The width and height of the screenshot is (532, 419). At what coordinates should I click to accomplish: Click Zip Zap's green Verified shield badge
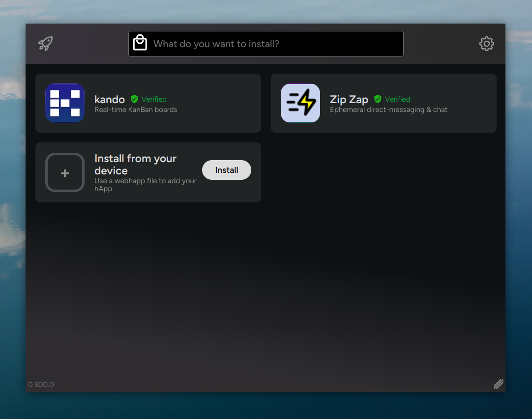coord(378,99)
